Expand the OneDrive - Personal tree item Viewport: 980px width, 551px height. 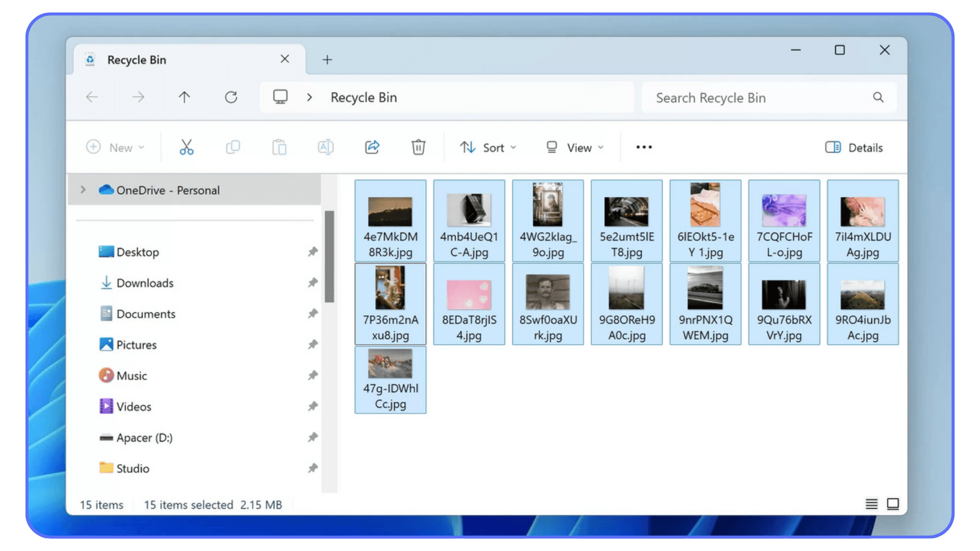(x=83, y=190)
